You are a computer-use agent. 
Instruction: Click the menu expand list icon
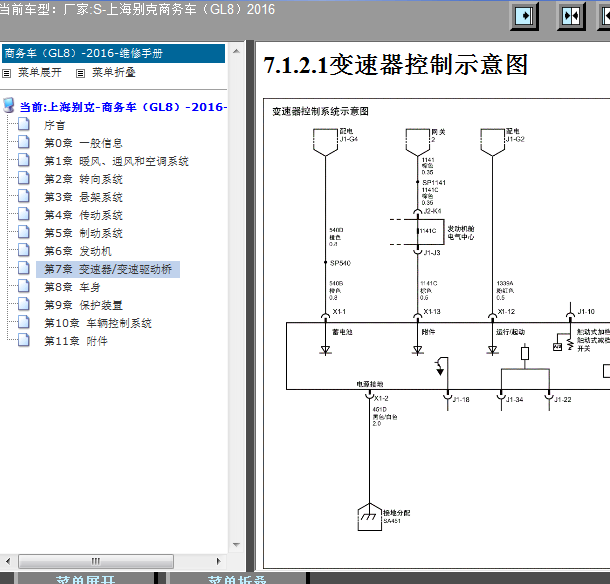point(7,73)
